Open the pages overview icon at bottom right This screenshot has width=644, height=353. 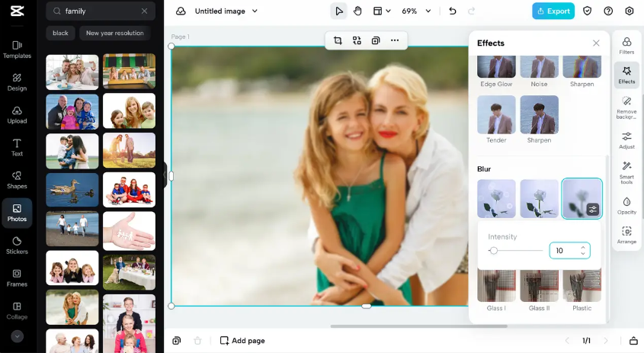coord(634,340)
